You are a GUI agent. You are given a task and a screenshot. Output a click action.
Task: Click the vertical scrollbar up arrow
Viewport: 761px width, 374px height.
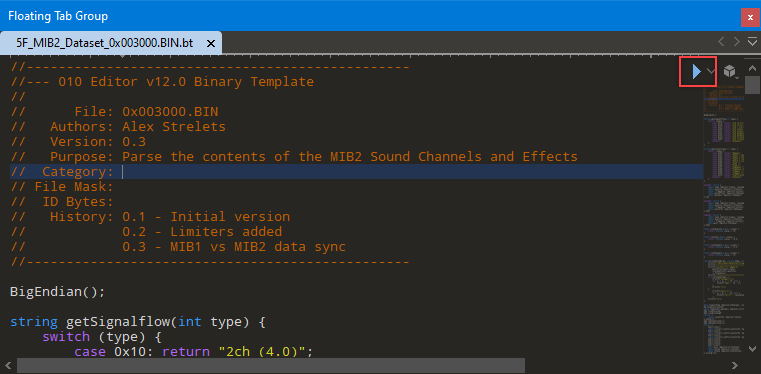click(x=752, y=68)
